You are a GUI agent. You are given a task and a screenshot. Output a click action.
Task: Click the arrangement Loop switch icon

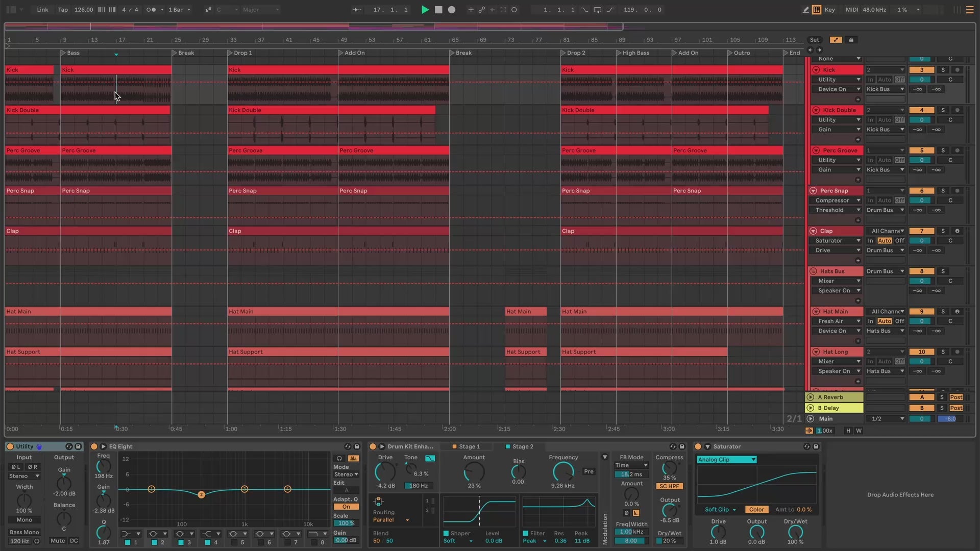(x=597, y=10)
